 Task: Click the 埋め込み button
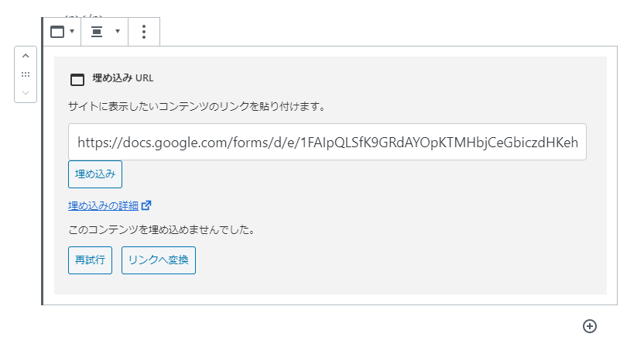click(95, 174)
